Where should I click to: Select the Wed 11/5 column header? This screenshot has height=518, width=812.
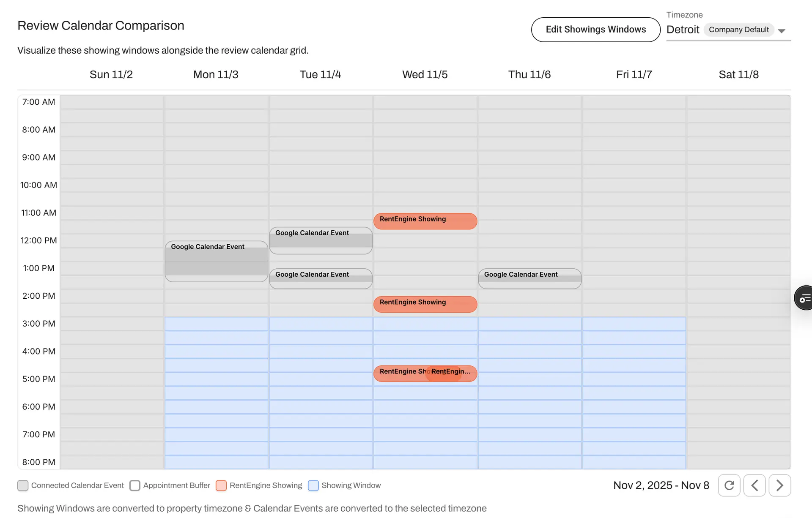(425, 74)
